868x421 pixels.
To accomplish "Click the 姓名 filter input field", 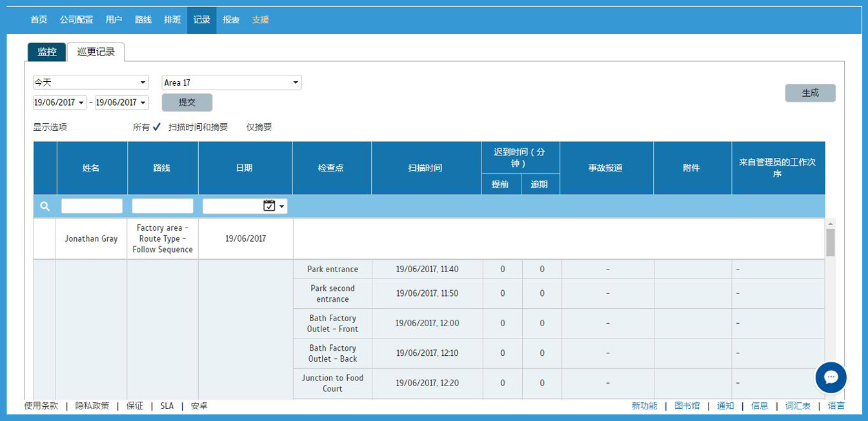I will [x=92, y=206].
